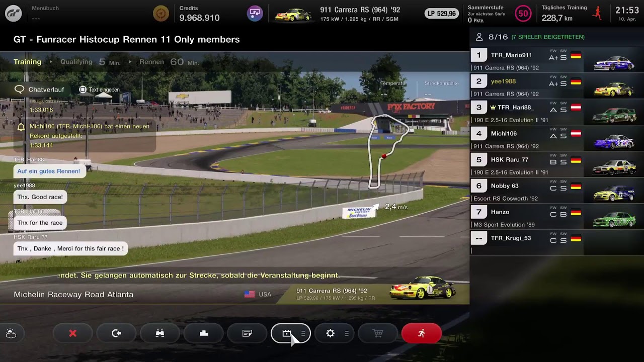Screen dimensions: 644x362
Task: Select player Hanzo in list
Action: tap(556, 217)
